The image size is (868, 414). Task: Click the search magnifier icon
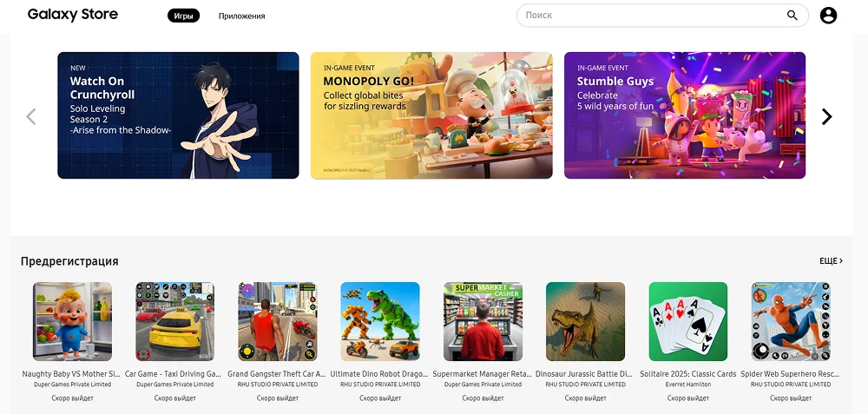click(x=792, y=16)
